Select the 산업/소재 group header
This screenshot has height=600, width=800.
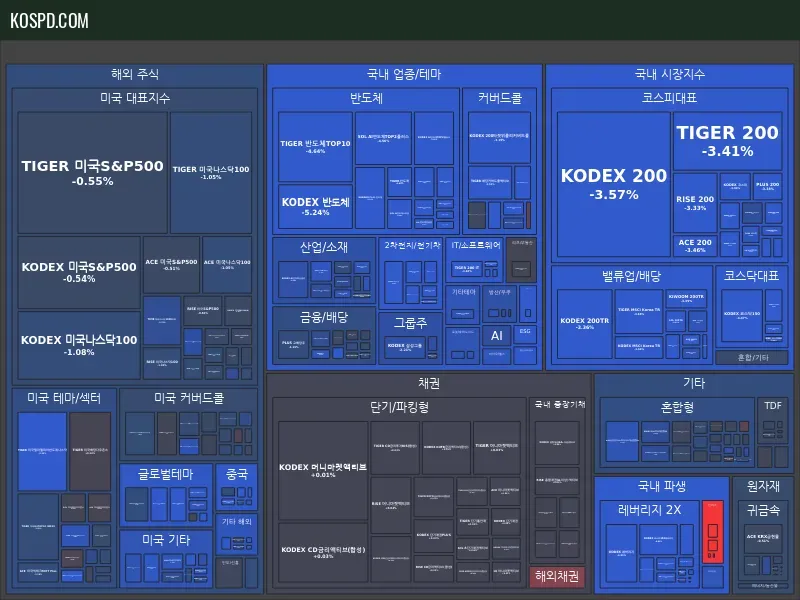click(324, 247)
